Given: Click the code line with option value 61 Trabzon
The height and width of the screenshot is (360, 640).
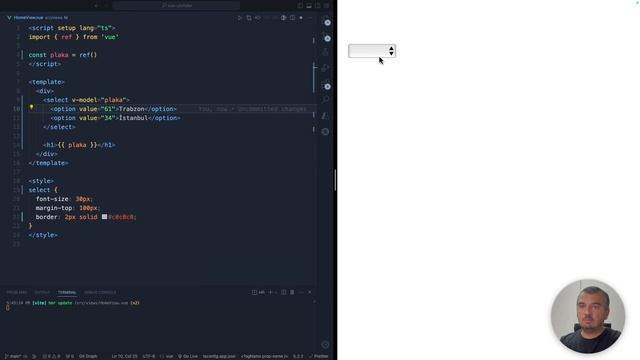Looking at the screenshot, I should pos(113,109).
